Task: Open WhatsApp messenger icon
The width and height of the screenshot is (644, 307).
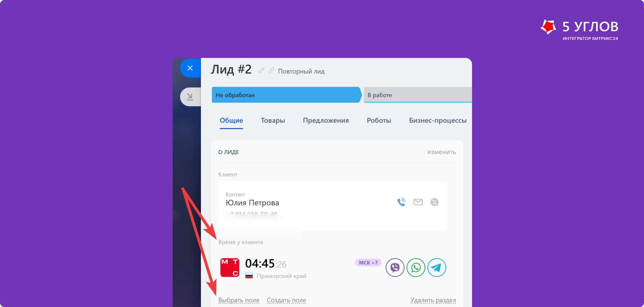Action: (416, 267)
